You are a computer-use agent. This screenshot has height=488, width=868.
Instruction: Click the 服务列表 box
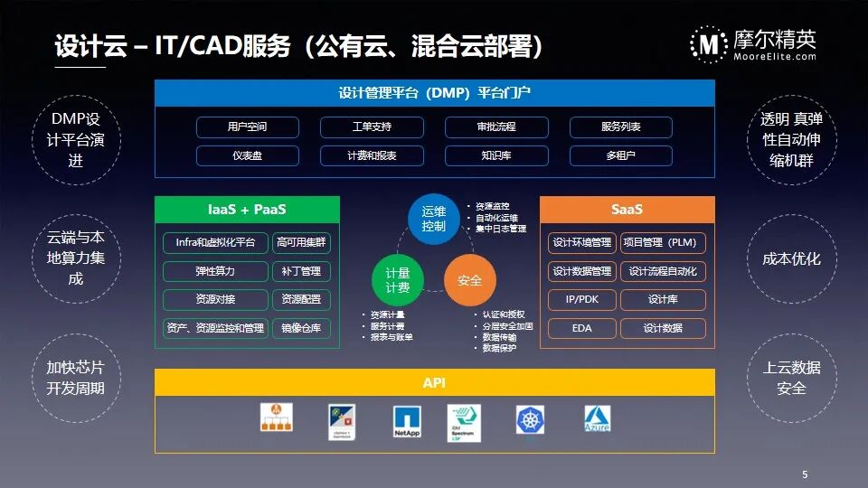(621, 127)
